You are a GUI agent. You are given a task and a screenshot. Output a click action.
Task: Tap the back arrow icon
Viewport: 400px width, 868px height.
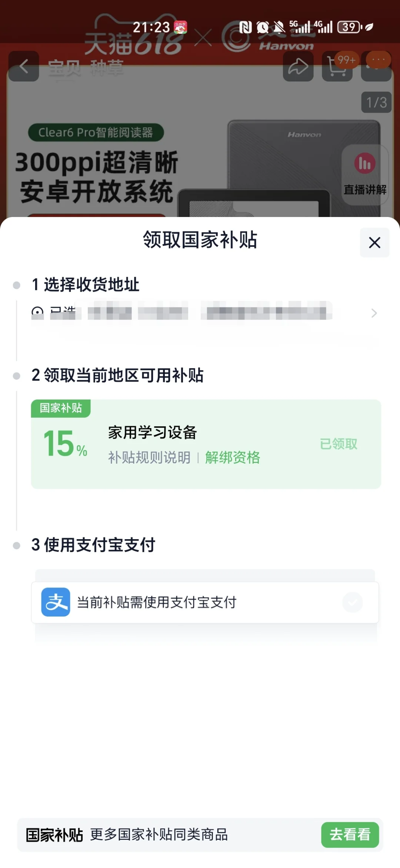pos(24,67)
